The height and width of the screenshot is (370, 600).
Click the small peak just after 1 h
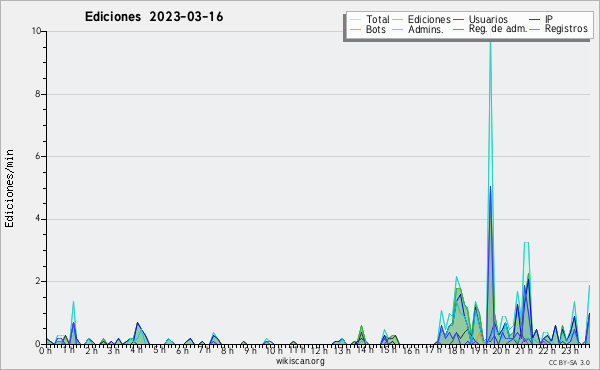73,302
